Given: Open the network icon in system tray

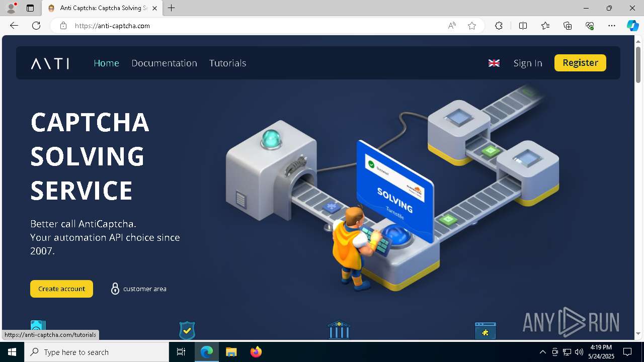Looking at the screenshot, I should (567, 352).
